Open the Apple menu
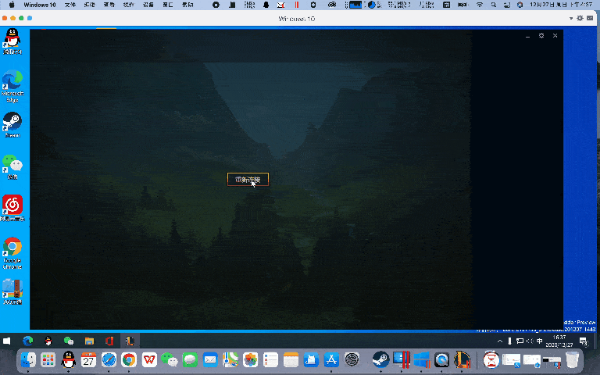Viewport: 600px width, 375px height. point(11,5)
